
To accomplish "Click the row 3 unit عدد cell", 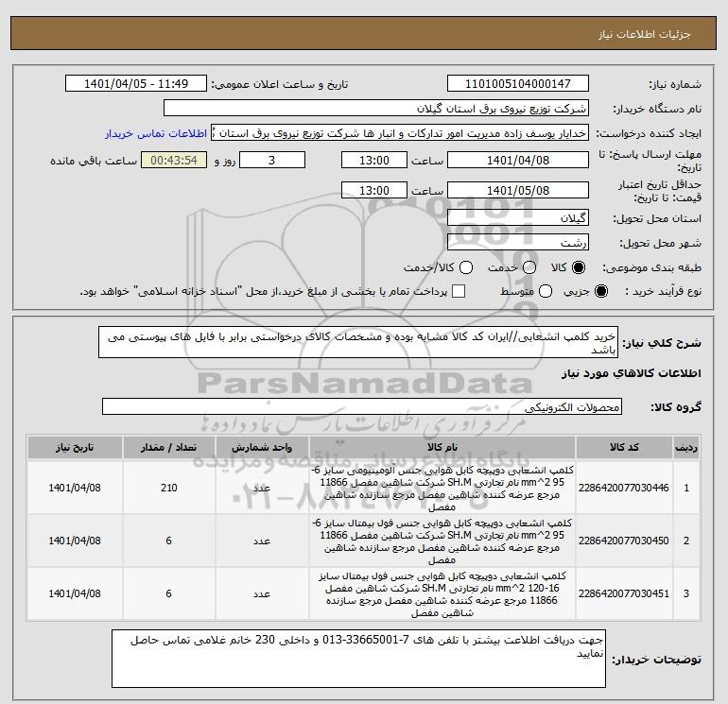I will [x=262, y=594].
